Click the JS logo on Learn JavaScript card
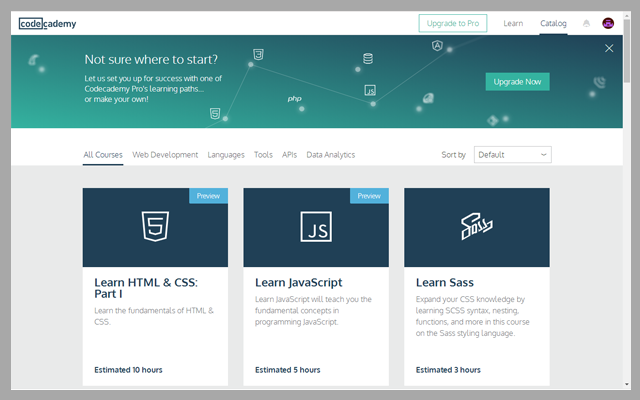The width and height of the screenshot is (640, 400). tap(316, 227)
